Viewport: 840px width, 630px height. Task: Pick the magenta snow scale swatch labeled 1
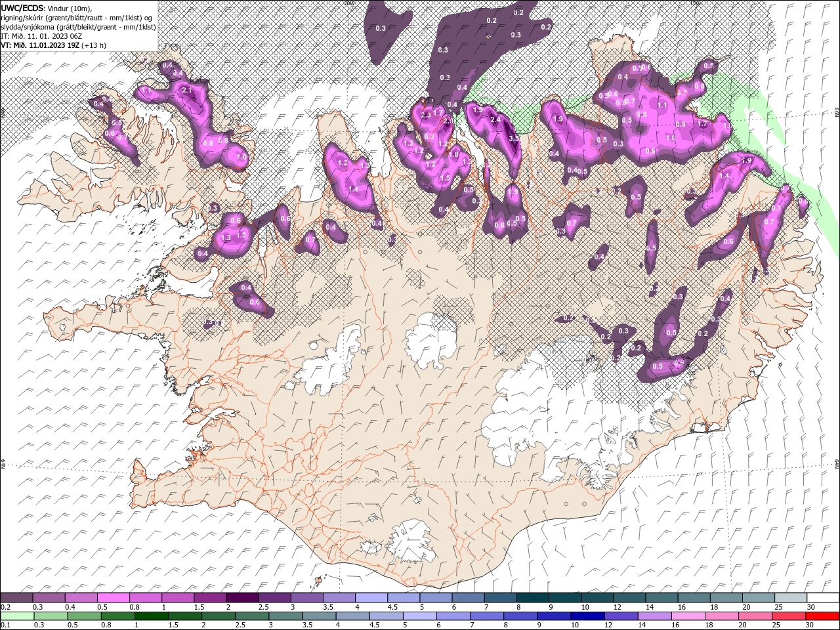point(177,597)
